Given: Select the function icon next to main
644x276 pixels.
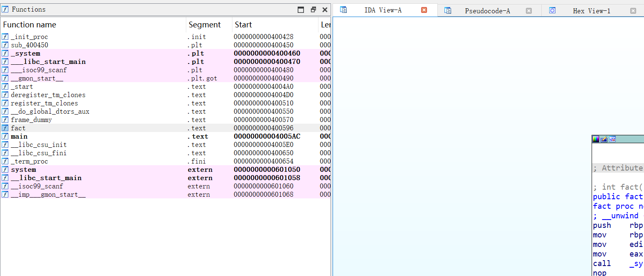Looking at the screenshot, I should (5, 137).
